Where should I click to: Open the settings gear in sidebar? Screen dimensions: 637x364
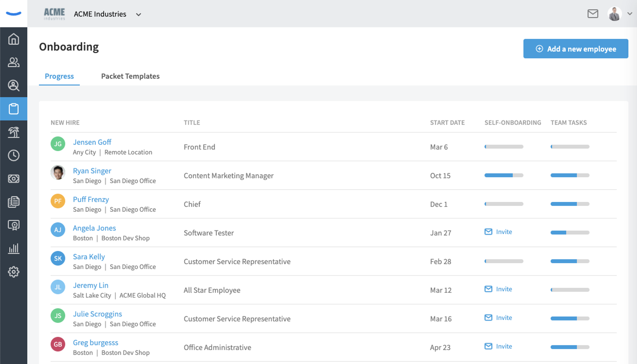13,272
